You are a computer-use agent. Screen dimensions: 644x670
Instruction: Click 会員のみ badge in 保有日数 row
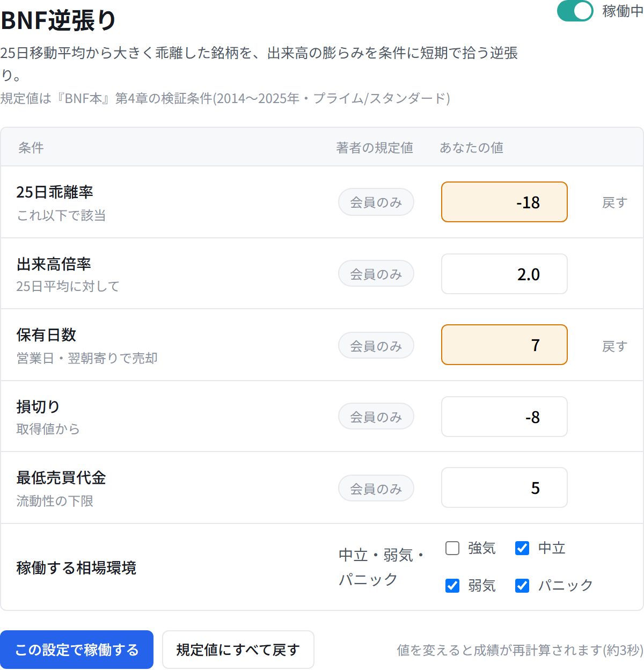[376, 346]
